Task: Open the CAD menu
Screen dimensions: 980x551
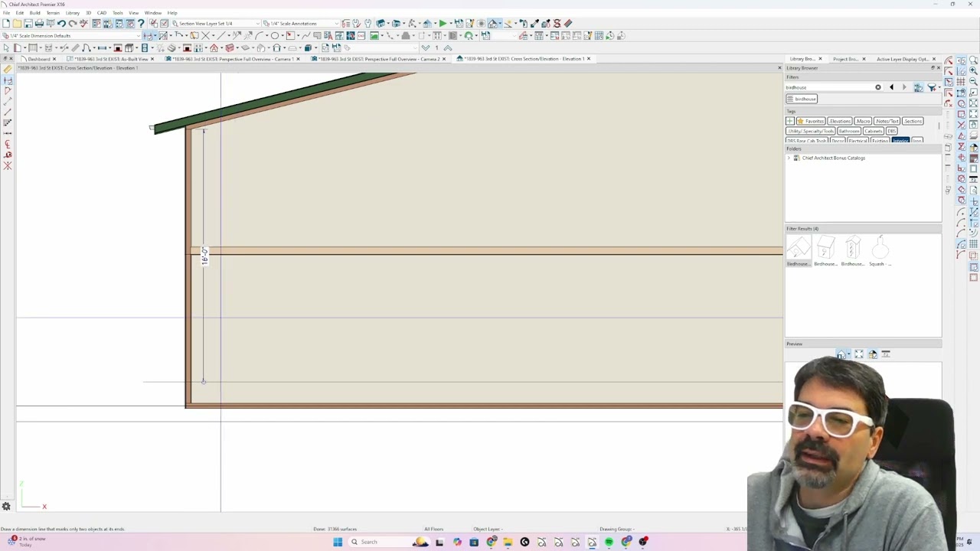Action: (101, 13)
